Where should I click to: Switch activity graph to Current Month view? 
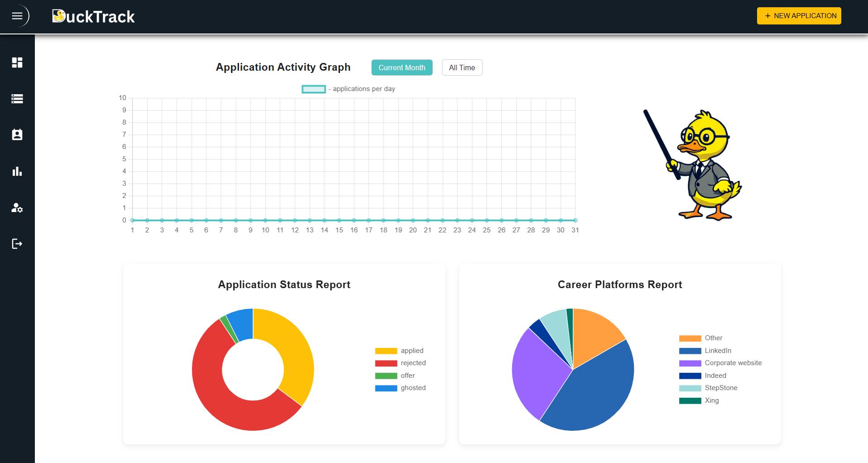(x=402, y=67)
